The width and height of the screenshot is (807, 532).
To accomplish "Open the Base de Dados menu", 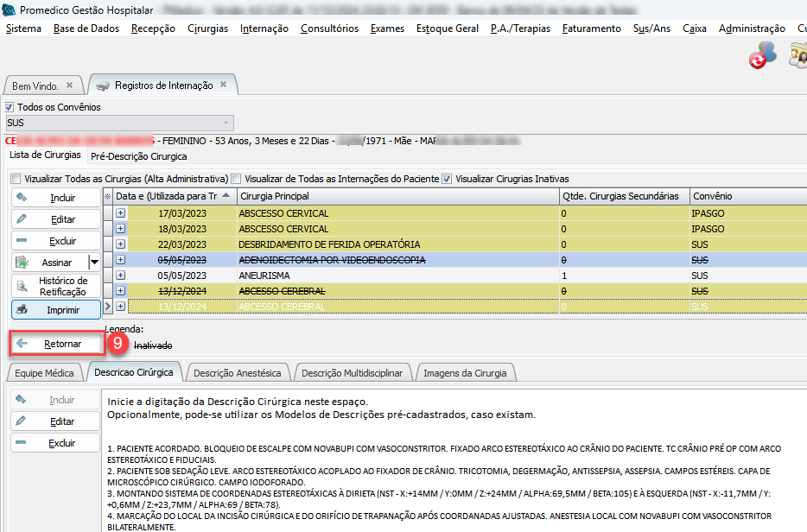I will pos(86,28).
